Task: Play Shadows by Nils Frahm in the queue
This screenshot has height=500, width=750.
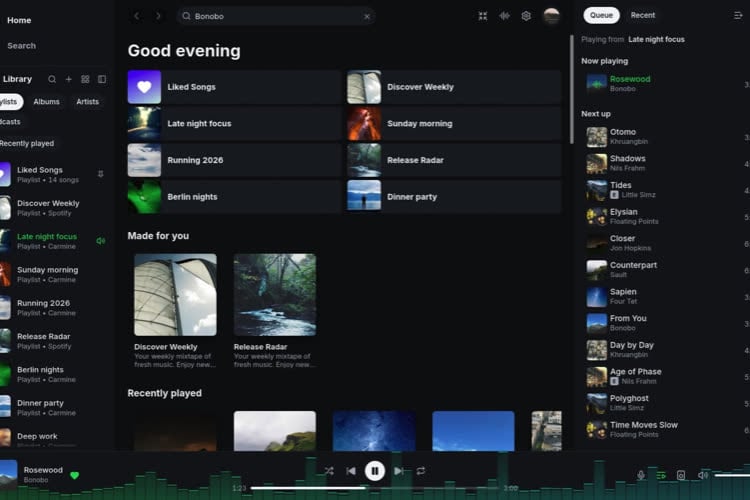Action: click(x=666, y=163)
